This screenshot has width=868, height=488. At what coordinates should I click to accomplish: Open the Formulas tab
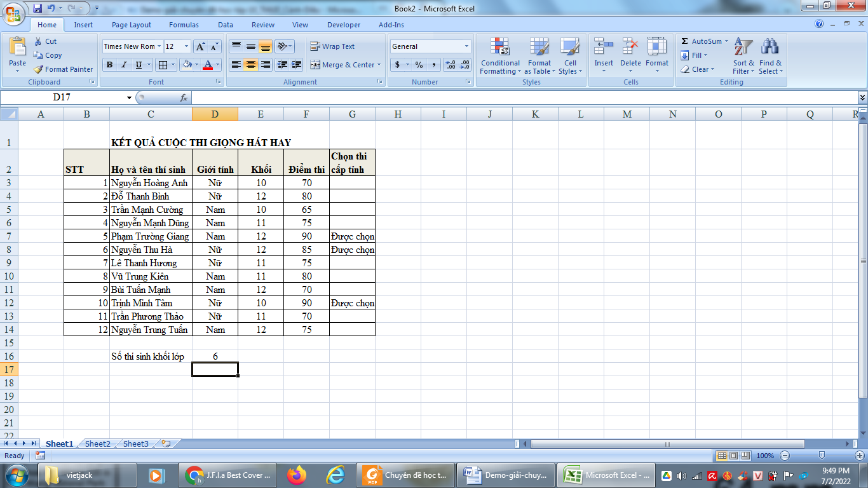point(184,25)
